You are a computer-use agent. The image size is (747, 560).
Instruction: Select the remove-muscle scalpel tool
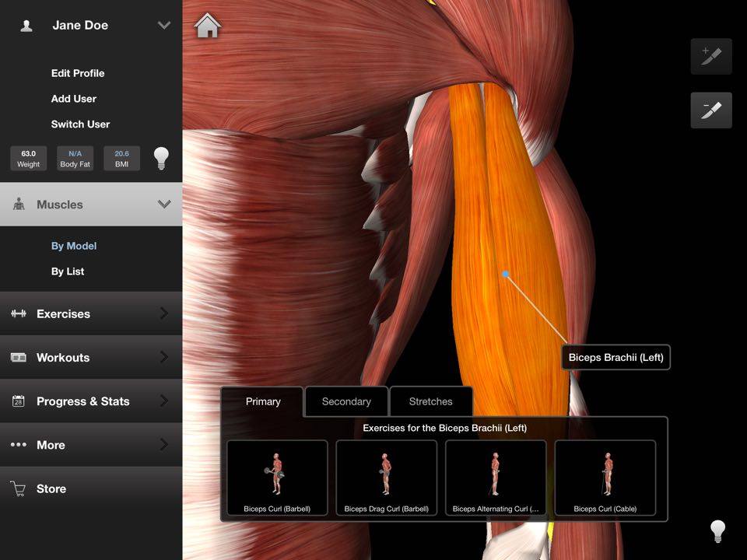[710, 110]
